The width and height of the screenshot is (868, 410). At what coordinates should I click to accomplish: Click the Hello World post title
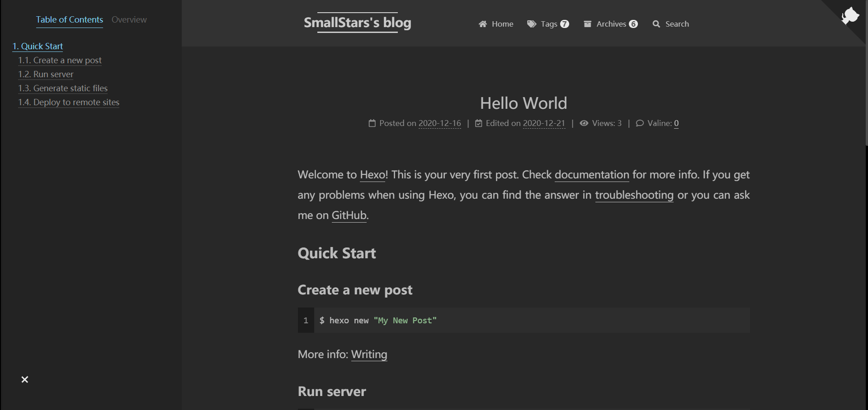click(524, 103)
